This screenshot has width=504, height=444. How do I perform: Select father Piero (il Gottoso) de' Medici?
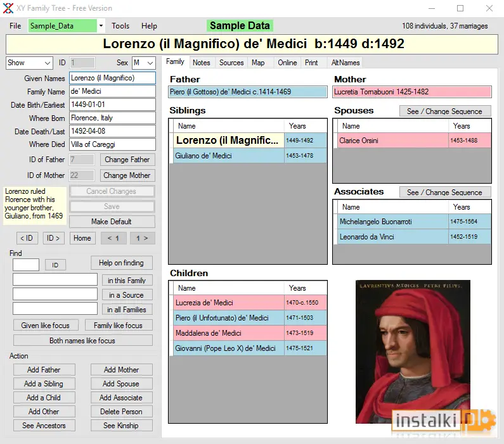248,92
